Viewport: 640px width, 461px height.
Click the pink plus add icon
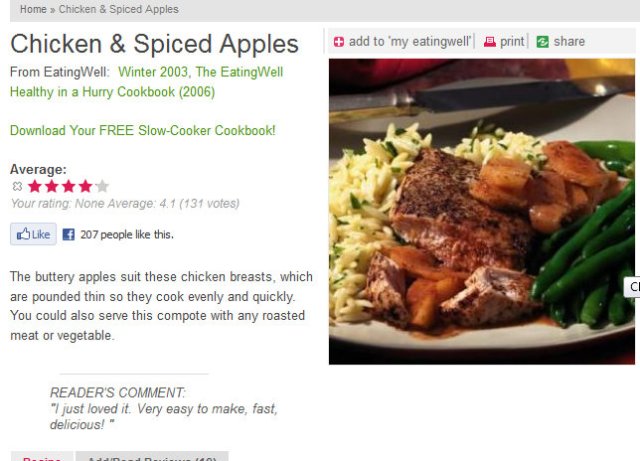(339, 42)
